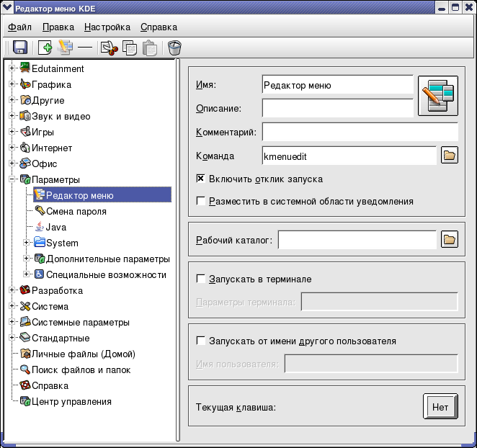Open the Настройка menu
The height and width of the screenshot is (448, 477).
pos(107,27)
